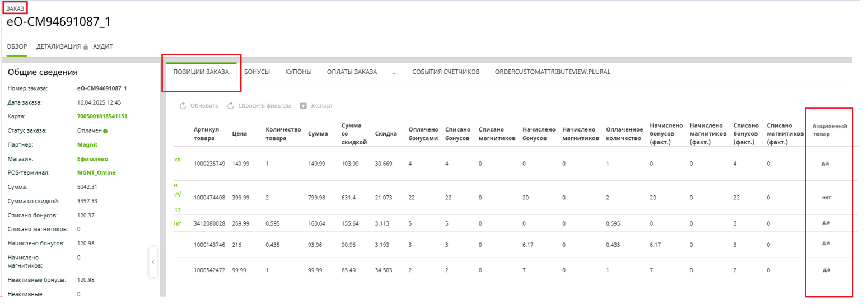Select the row with article 1000474408

pos(209,198)
